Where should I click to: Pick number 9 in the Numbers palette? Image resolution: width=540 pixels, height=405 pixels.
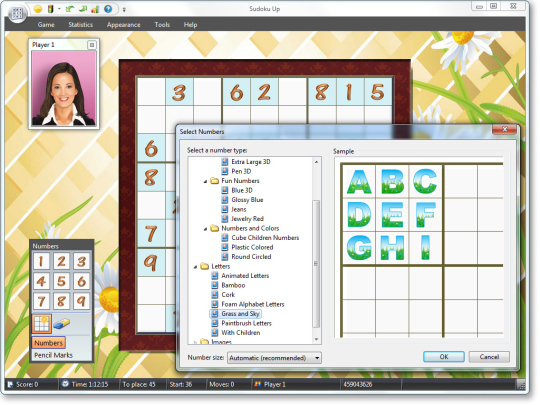pos(81,301)
